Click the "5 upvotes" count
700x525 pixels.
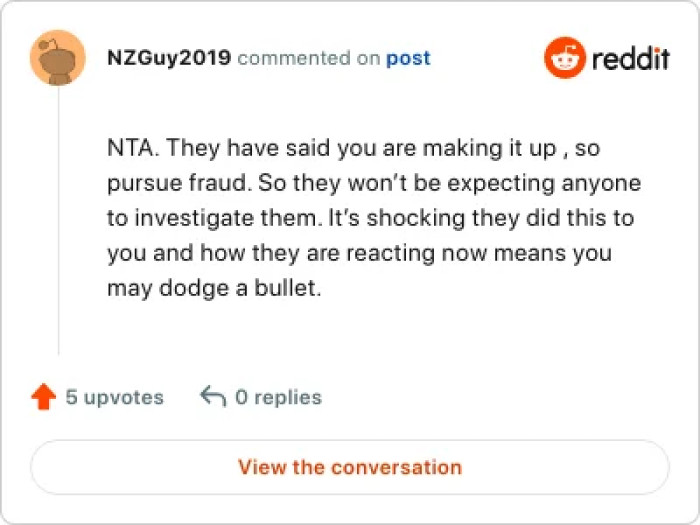114,397
